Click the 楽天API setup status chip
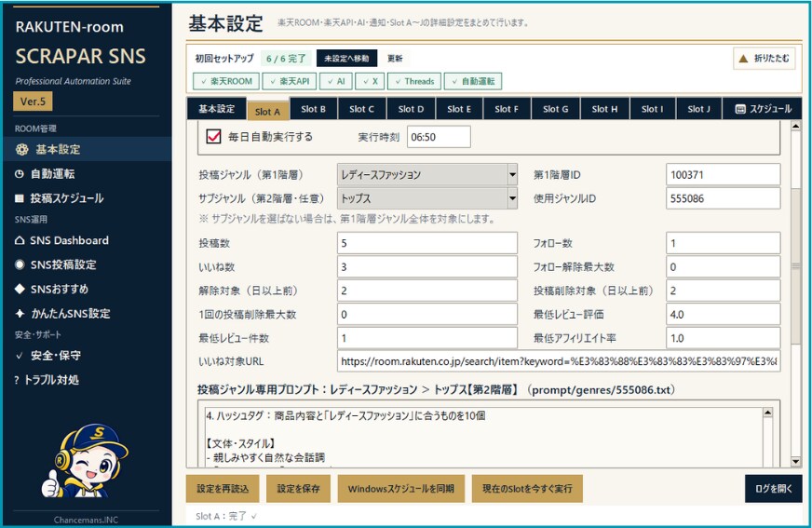 point(290,81)
